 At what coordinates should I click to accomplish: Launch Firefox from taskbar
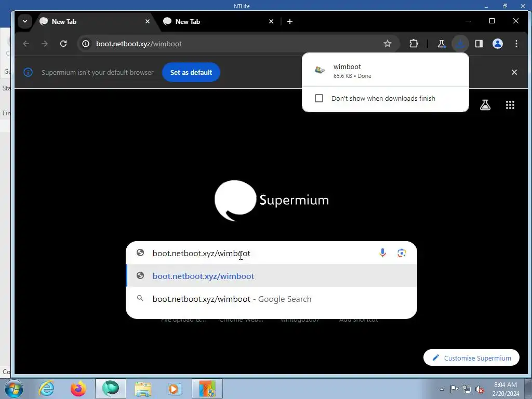pyautogui.click(x=78, y=389)
